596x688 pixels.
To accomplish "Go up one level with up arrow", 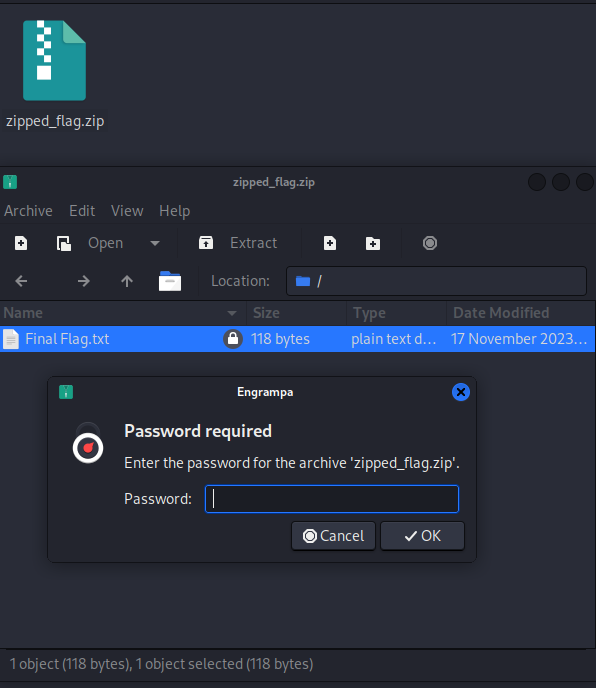I will coord(127,281).
